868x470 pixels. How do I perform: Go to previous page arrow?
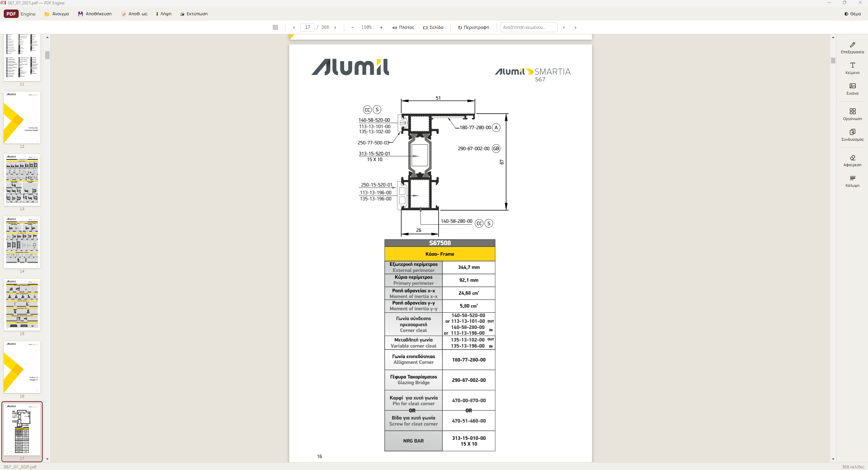(x=294, y=27)
